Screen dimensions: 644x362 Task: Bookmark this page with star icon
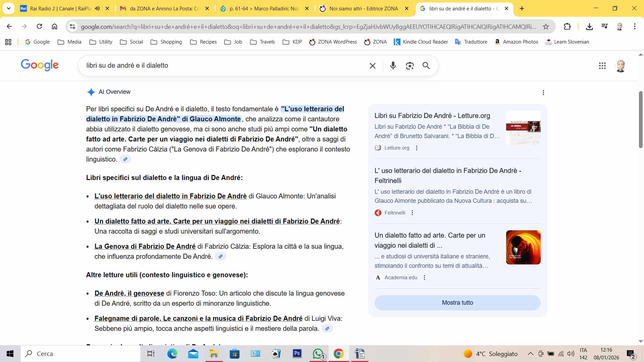pos(546,26)
